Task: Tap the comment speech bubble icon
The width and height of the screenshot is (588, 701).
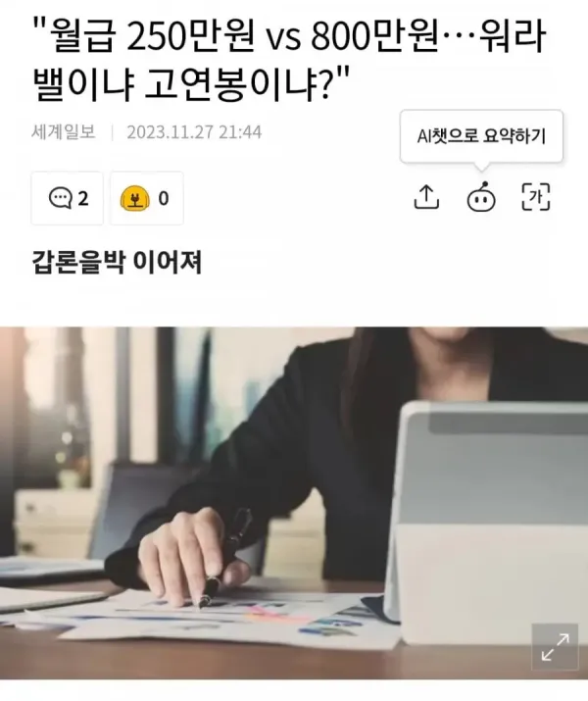Action: pyautogui.click(x=61, y=198)
